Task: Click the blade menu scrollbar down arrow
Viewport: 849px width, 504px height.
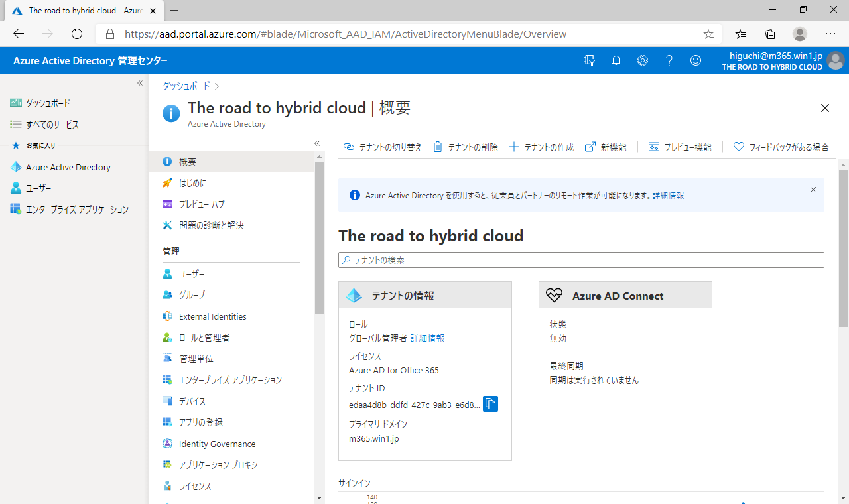Action: [318, 498]
